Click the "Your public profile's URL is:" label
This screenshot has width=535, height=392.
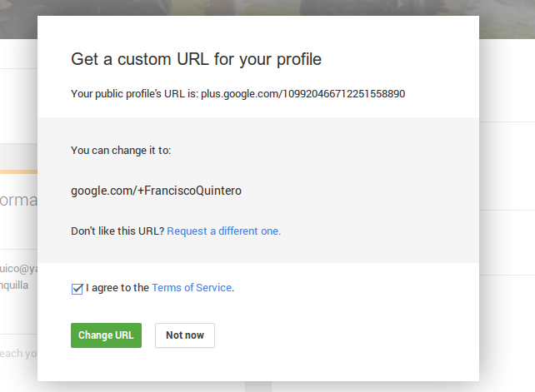point(134,94)
